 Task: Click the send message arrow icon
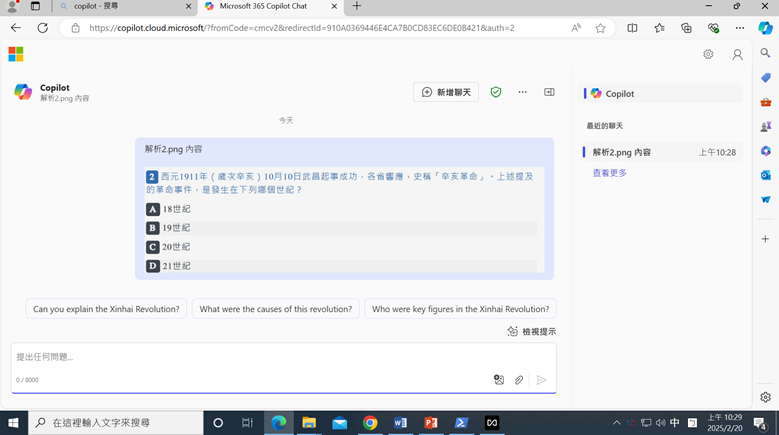point(542,380)
